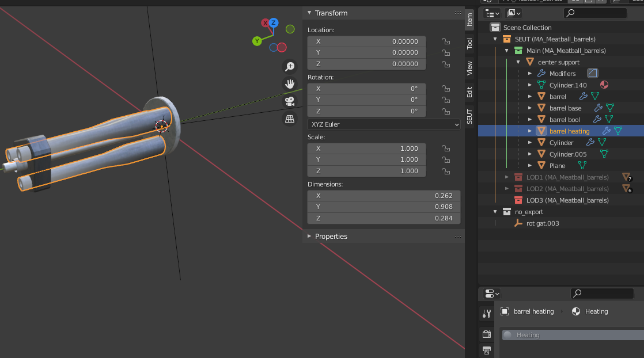Lock Location X with padlock icon
This screenshot has width=644, height=358.
[x=446, y=41]
